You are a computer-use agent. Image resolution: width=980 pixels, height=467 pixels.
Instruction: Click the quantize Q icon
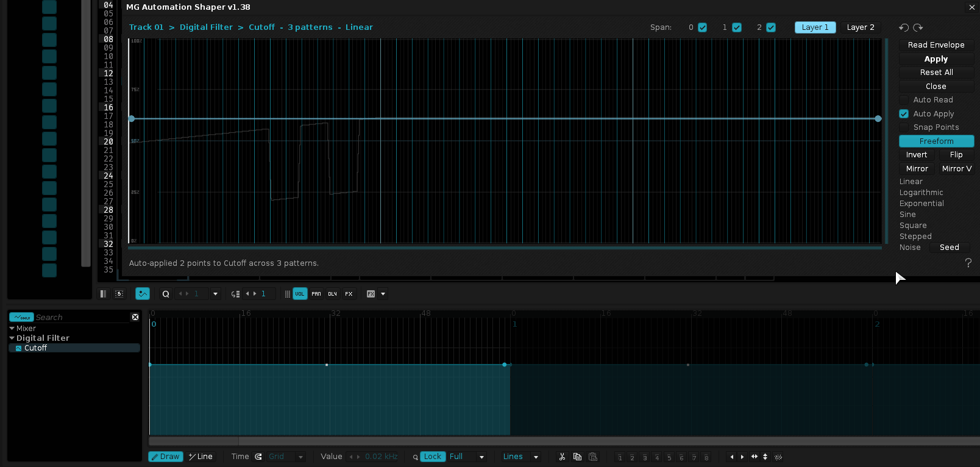pos(165,294)
